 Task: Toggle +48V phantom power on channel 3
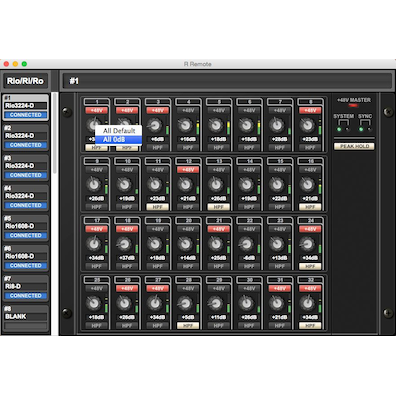click(157, 110)
